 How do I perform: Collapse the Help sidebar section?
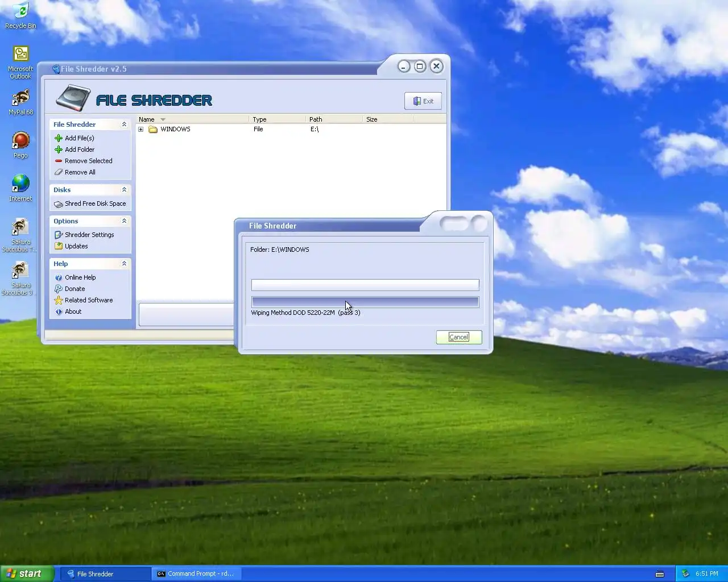[x=124, y=264]
